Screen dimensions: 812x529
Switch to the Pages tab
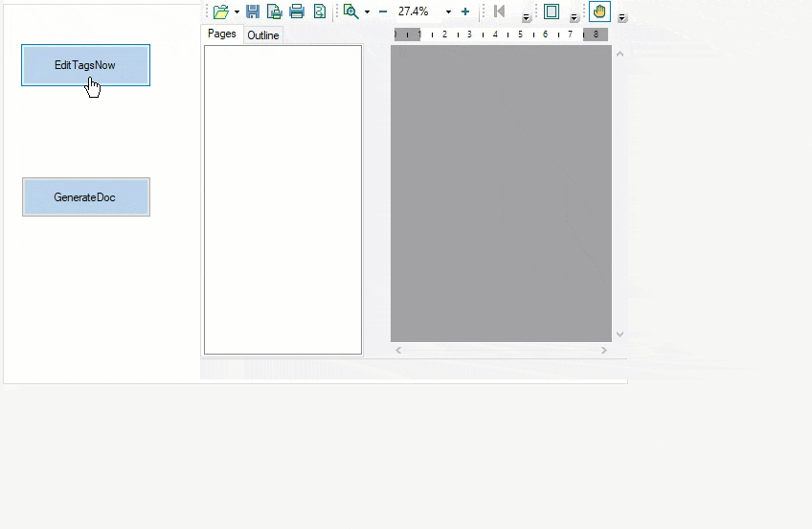pos(222,34)
